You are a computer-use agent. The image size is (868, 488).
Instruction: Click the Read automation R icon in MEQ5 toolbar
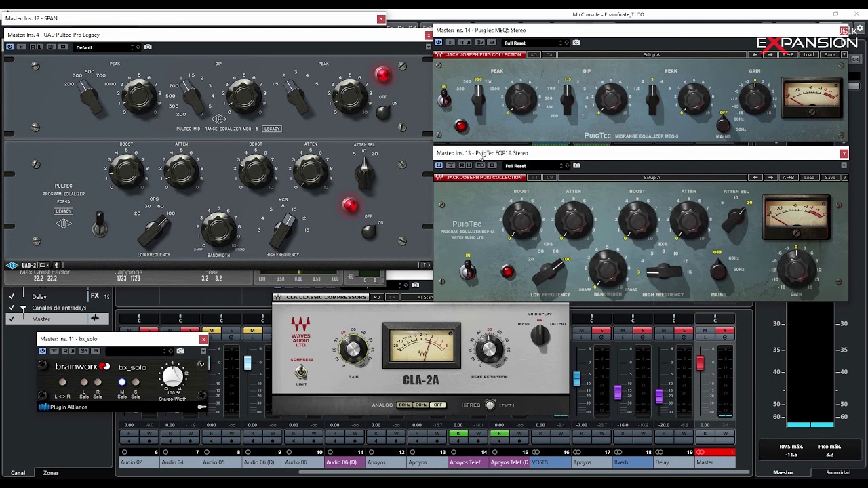pyautogui.click(x=461, y=43)
